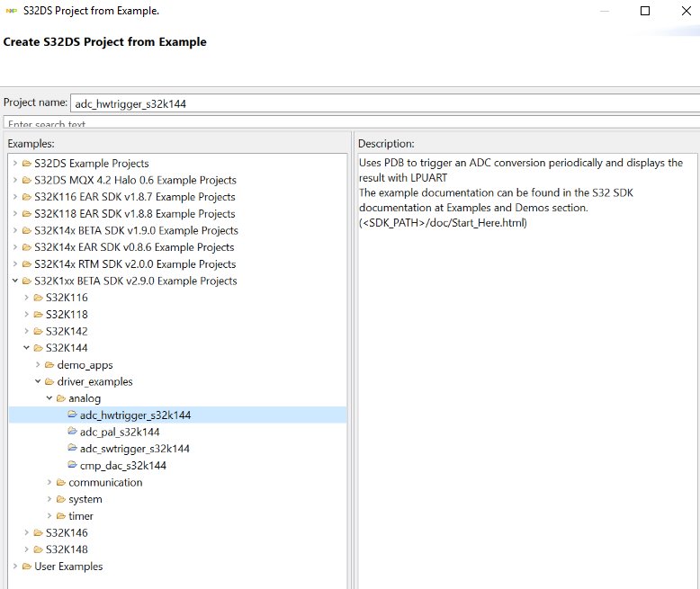
Task: Click the Enter search text filter box
Action: pos(352,122)
